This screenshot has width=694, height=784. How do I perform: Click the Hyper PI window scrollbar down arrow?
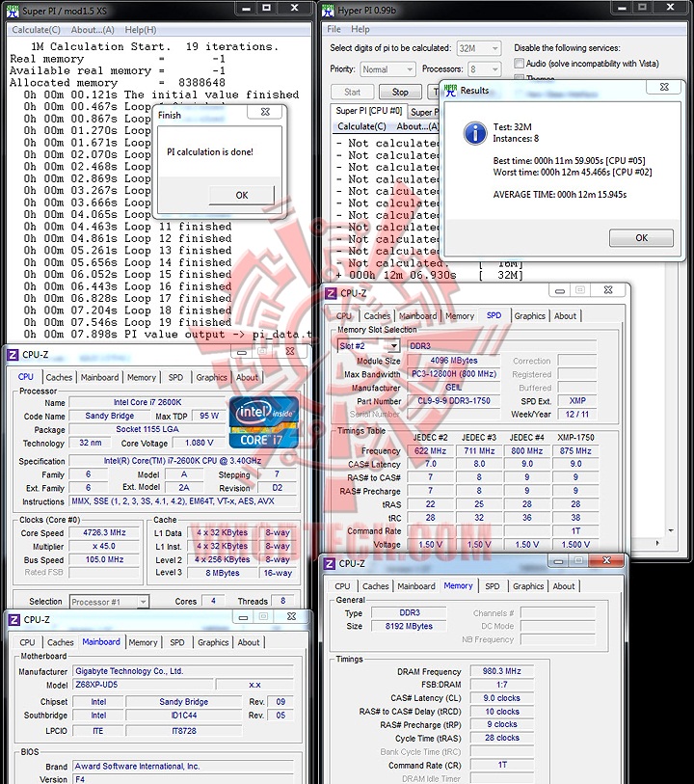(671, 530)
